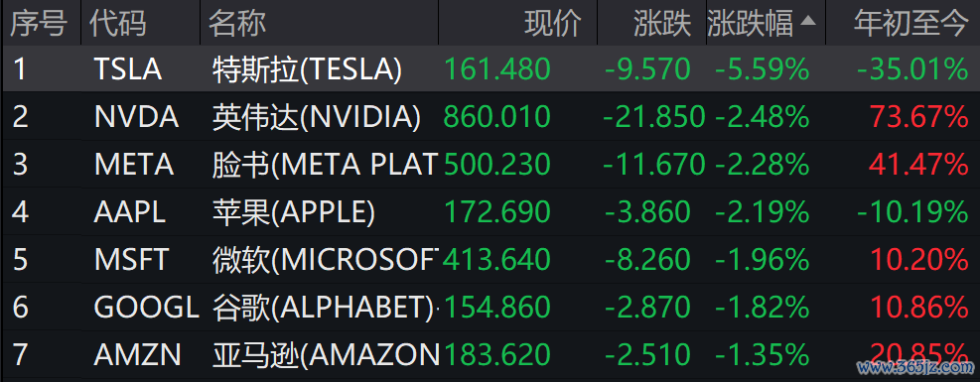Select the TSLA row

(490, 68)
